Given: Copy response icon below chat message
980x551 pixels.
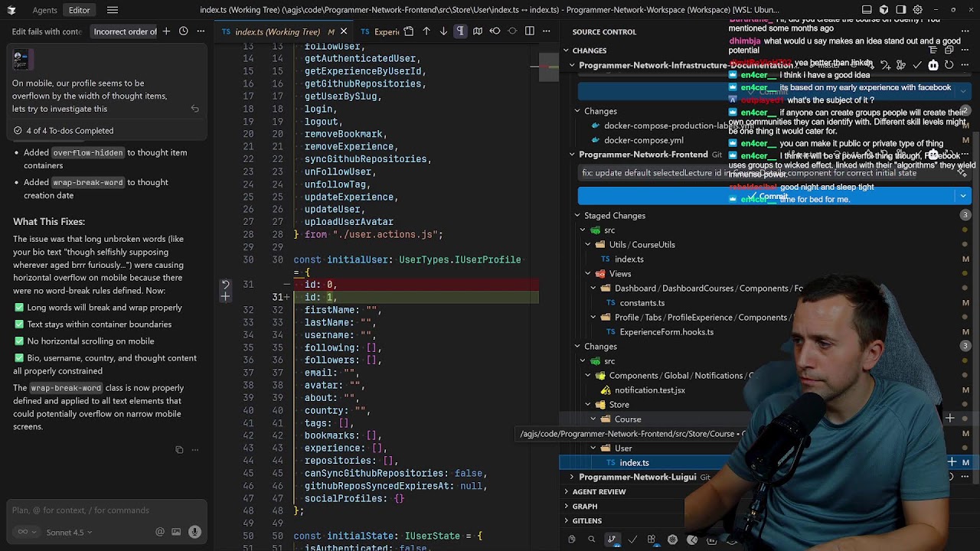Looking at the screenshot, I should pos(179,450).
